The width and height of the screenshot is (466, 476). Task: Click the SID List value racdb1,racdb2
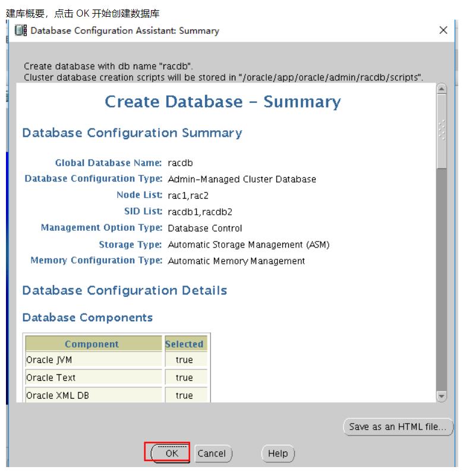pos(200,212)
